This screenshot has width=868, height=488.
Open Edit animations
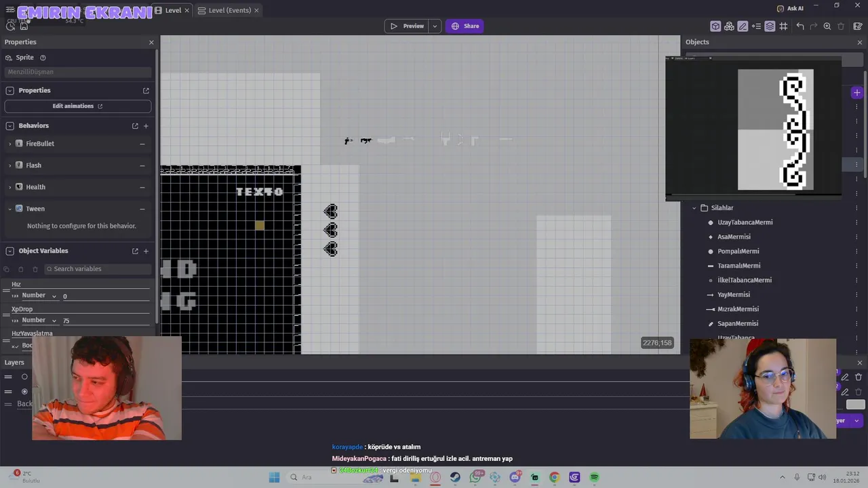click(78, 106)
